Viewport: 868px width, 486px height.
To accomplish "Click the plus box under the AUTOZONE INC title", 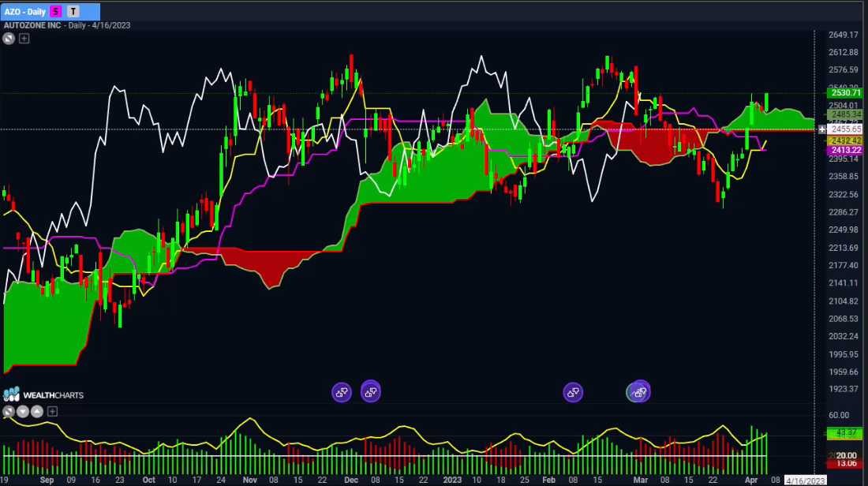I will (24, 39).
